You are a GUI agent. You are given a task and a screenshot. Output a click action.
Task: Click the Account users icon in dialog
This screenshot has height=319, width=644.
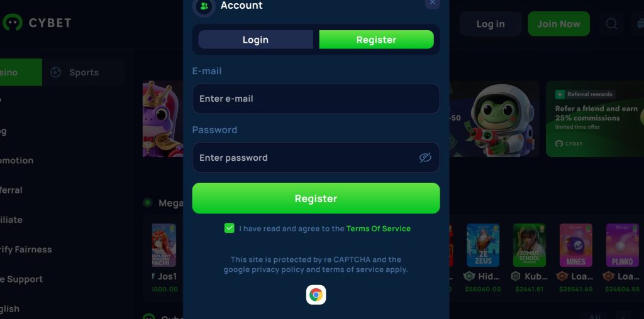(204, 6)
